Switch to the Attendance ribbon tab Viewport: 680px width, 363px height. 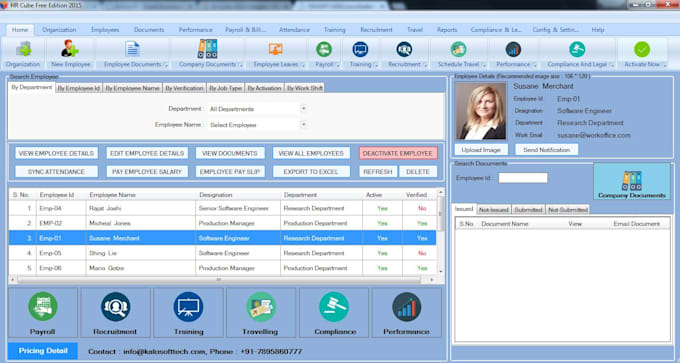tap(294, 30)
